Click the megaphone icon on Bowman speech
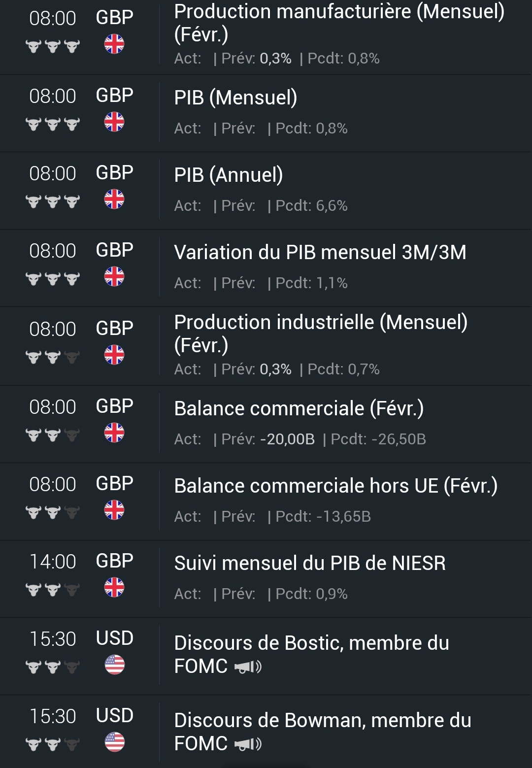 coord(248,744)
